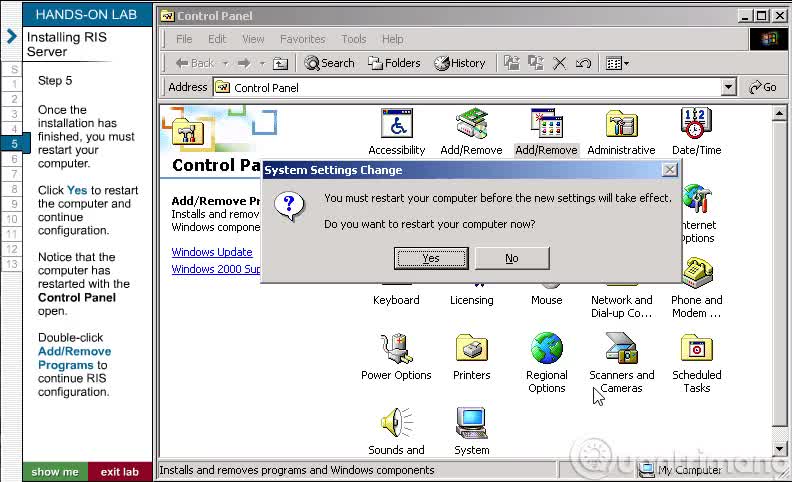The image size is (792, 482).
Task: Open the History toolbar button
Action: tap(460, 63)
